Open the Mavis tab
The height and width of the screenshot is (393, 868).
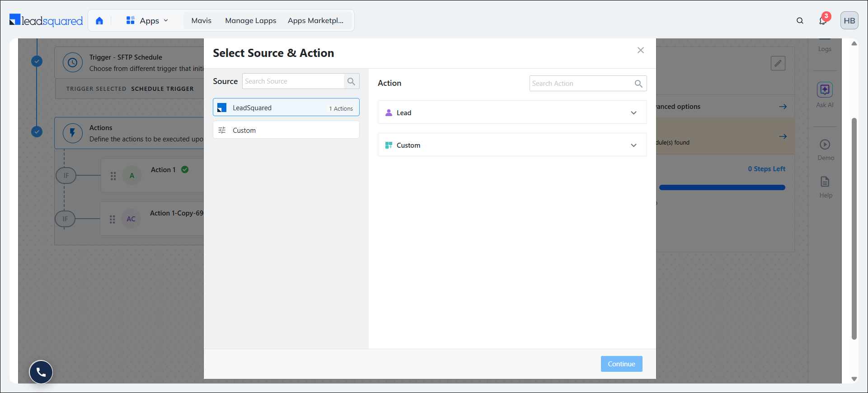coord(202,20)
